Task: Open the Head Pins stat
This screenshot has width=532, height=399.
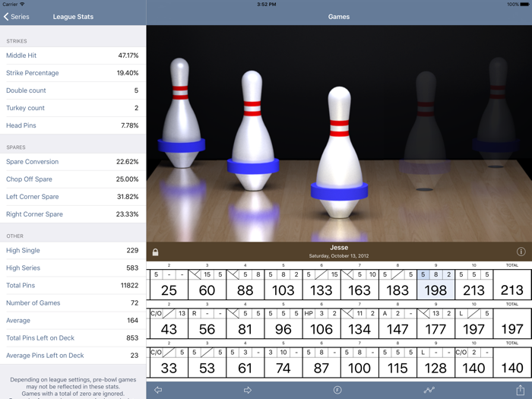Action: [x=73, y=125]
